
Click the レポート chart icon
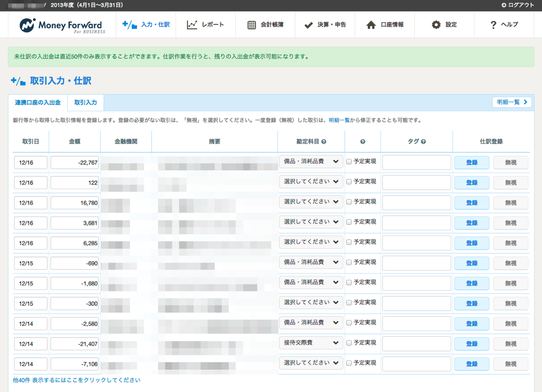192,25
